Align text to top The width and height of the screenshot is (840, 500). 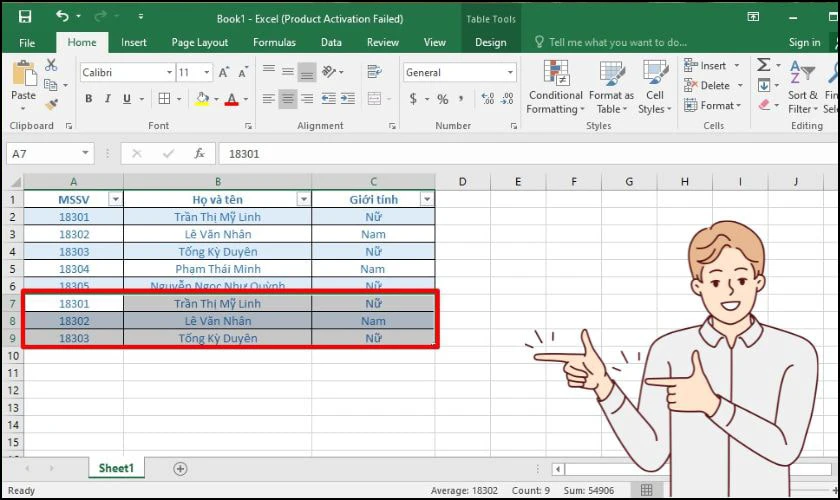269,70
